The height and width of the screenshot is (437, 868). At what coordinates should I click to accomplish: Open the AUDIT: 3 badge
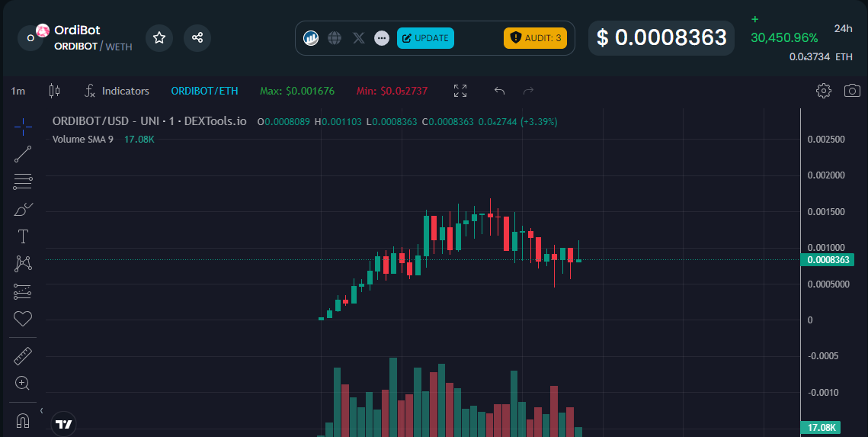tap(535, 38)
